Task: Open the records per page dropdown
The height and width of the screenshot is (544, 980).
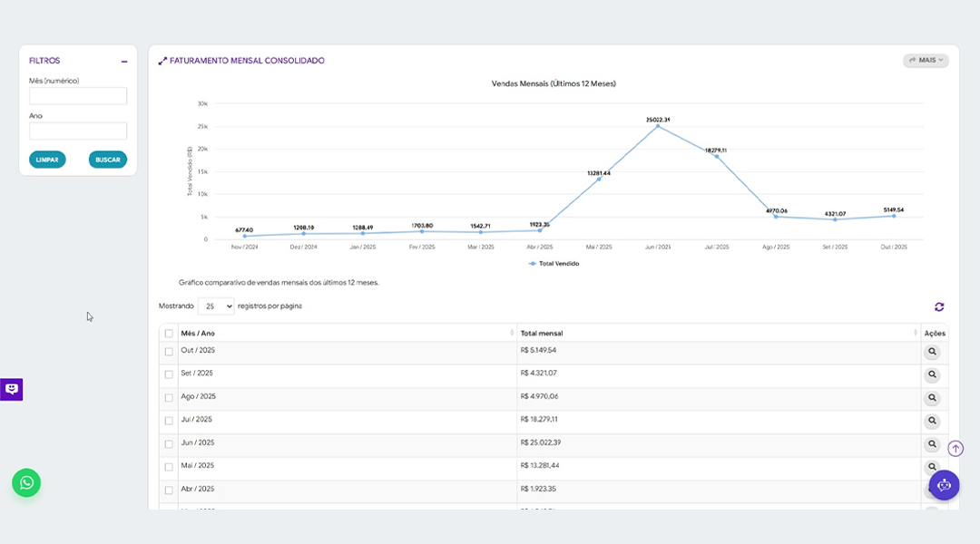Action: click(x=216, y=306)
